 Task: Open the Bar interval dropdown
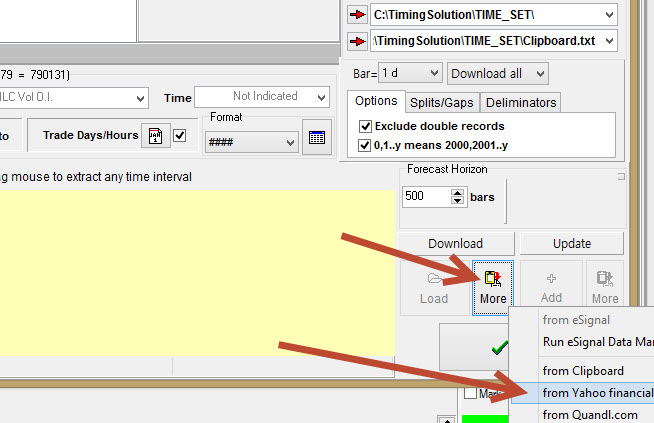coord(410,73)
